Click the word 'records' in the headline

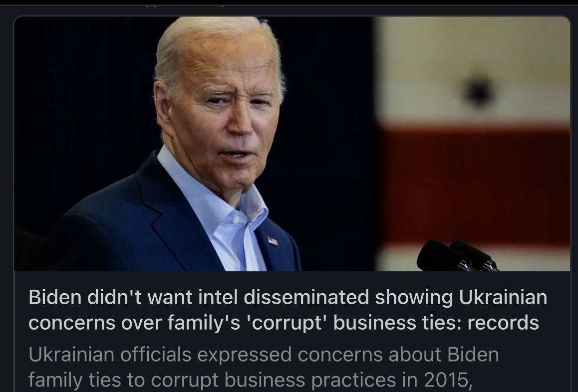(x=503, y=323)
